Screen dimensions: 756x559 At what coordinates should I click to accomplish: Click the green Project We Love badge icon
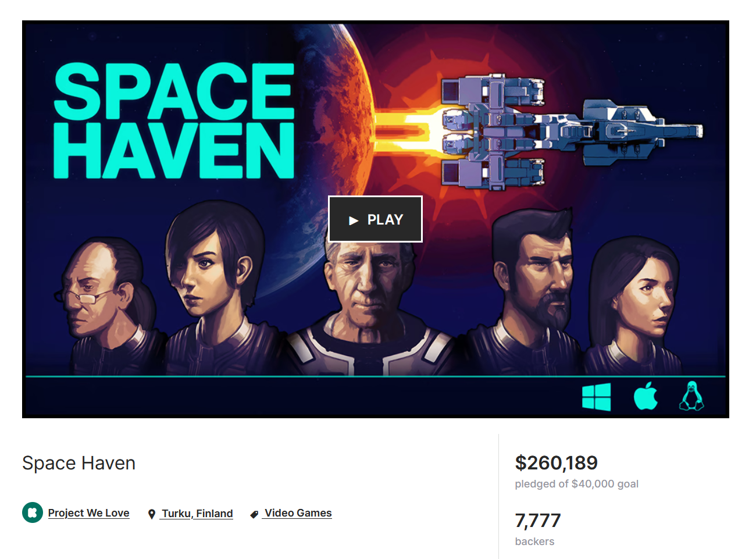coord(33,512)
